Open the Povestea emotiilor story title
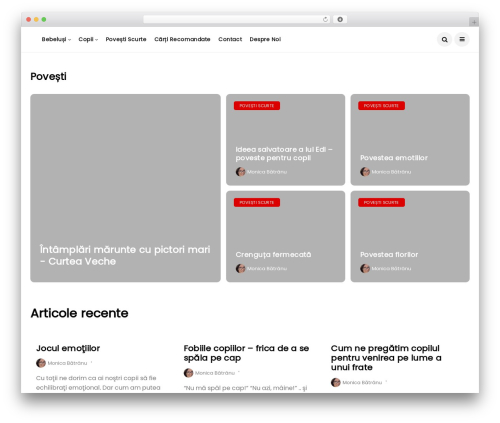Image resolution: width=500 pixels, height=423 pixels. click(394, 158)
